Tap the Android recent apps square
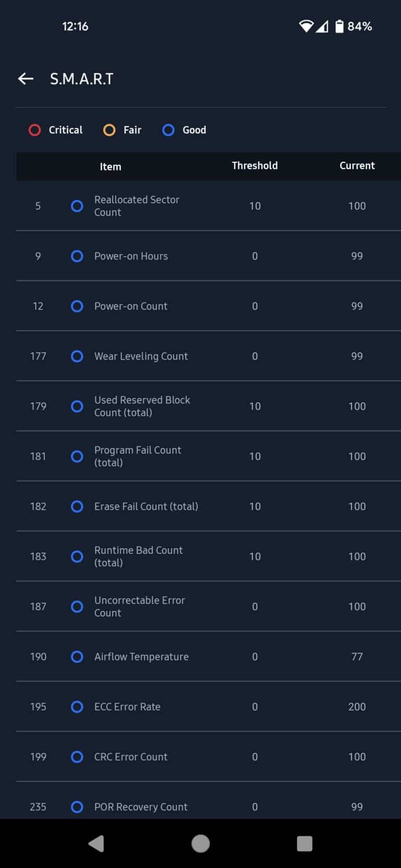 click(x=304, y=843)
